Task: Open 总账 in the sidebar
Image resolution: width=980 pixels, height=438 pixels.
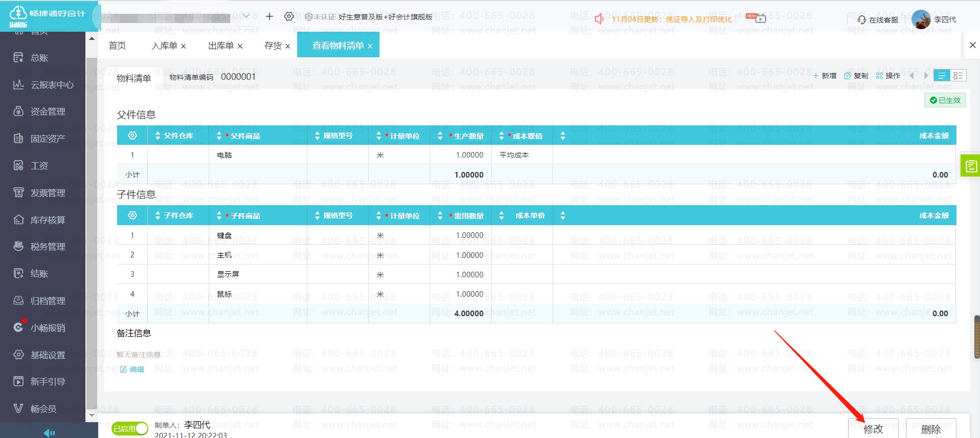Action: coord(39,58)
